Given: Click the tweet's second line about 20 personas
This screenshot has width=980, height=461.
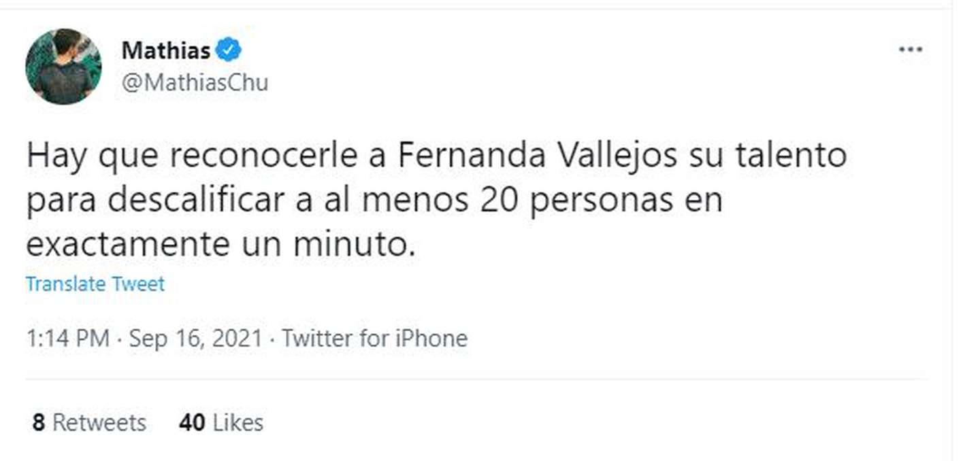Looking at the screenshot, I should [x=374, y=201].
